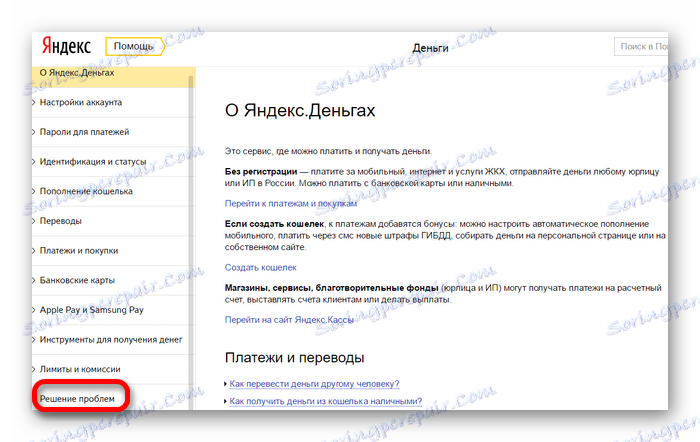The width and height of the screenshot is (700, 442).
Task: Select О Яндекс.Деньгах in sidebar
Action: pos(113,75)
